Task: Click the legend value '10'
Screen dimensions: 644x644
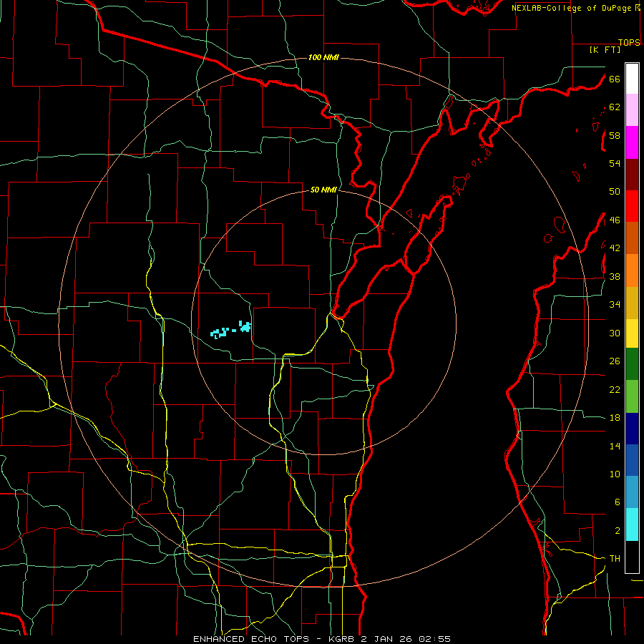Action: [x=615, y=474]
